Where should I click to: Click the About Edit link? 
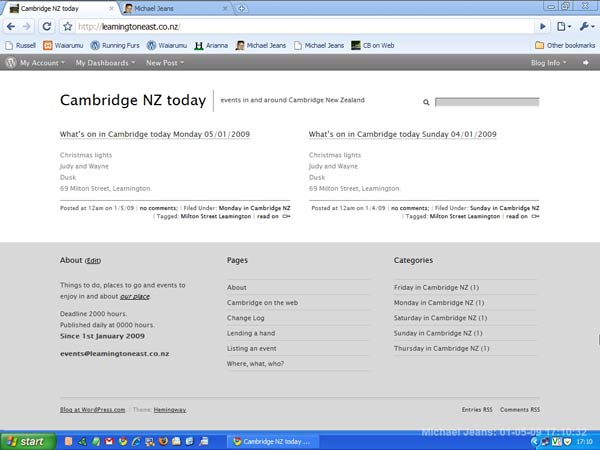[x=93, y=261]
